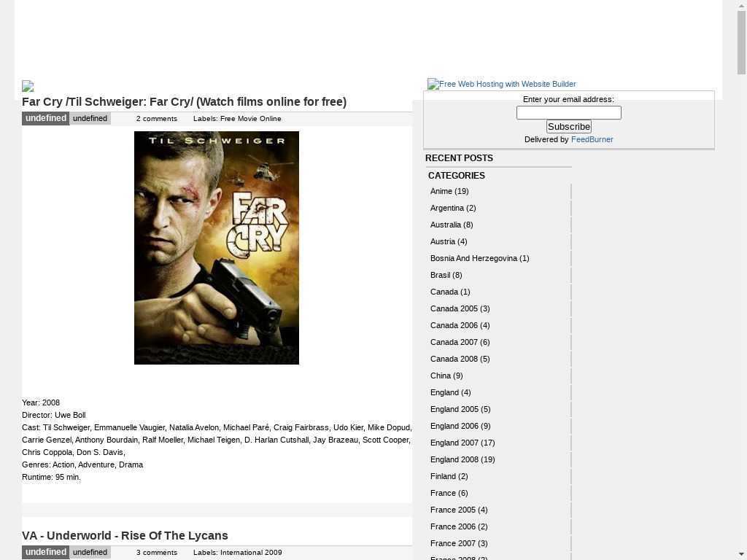Open the Free Web Hosting with Website Builder link

(502, 85)
